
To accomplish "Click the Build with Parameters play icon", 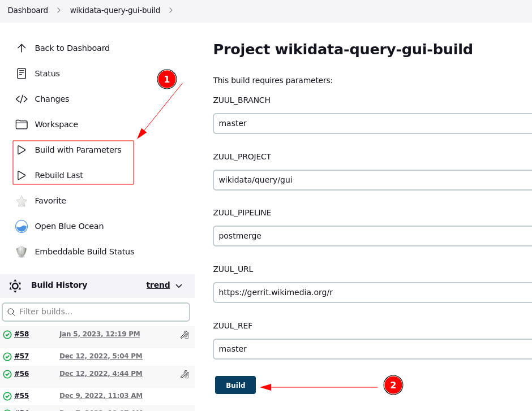I will click(22, 150).
